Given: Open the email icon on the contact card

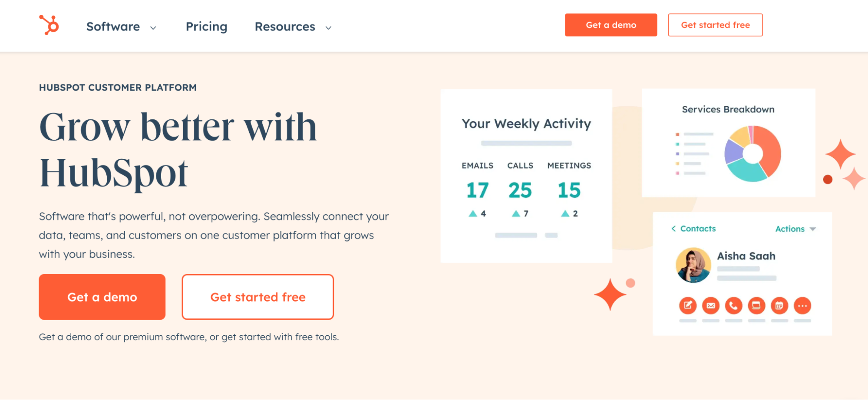Looking at the screenshot, I should coord(711,305).
